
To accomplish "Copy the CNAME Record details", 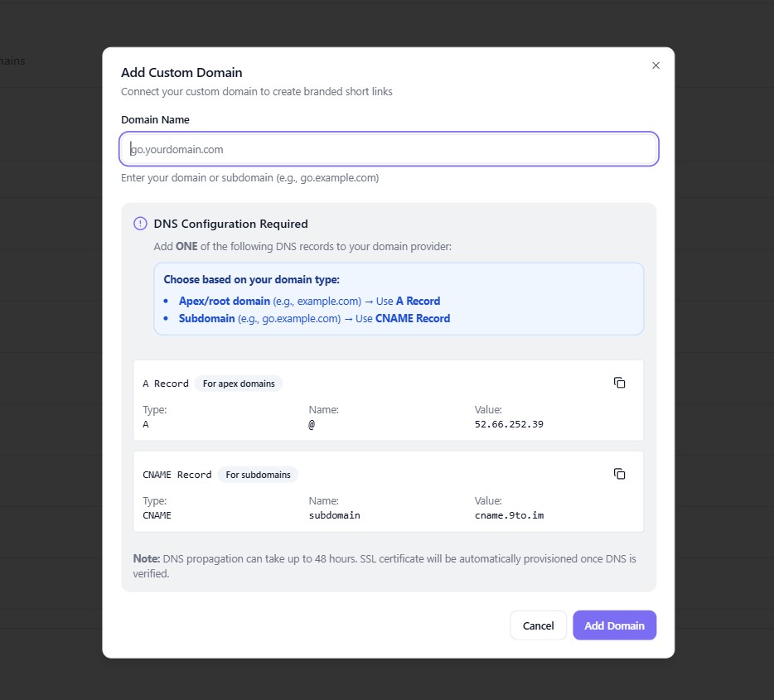I will click(x=619, y=474).
